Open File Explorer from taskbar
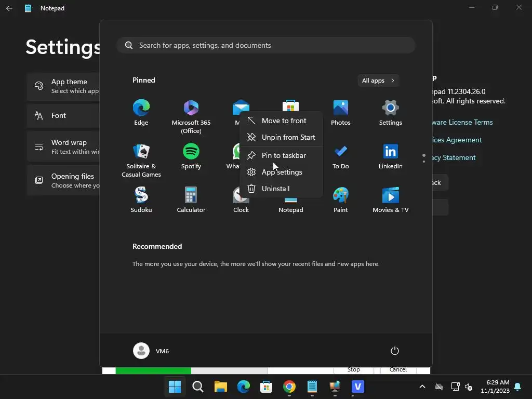Viewport: 532px width, 399px height. [220, 387]
